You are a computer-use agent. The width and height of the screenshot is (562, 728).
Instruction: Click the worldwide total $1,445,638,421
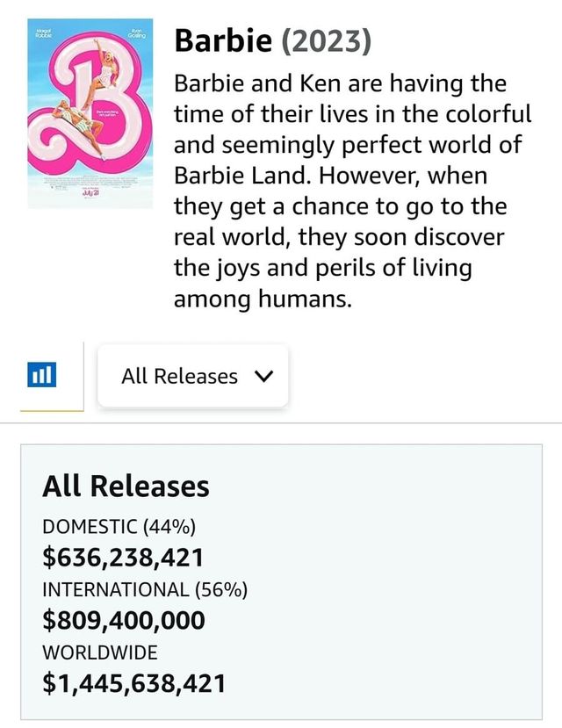[x=133, y=682]
